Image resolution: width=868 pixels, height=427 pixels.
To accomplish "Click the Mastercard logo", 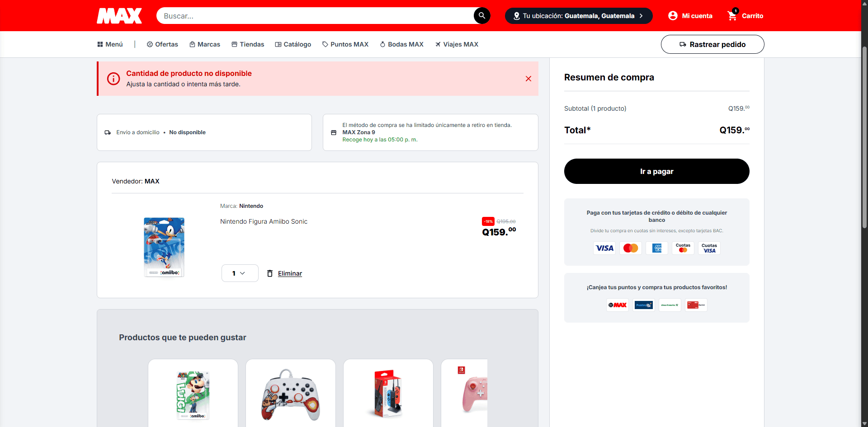I will (631, 248).
